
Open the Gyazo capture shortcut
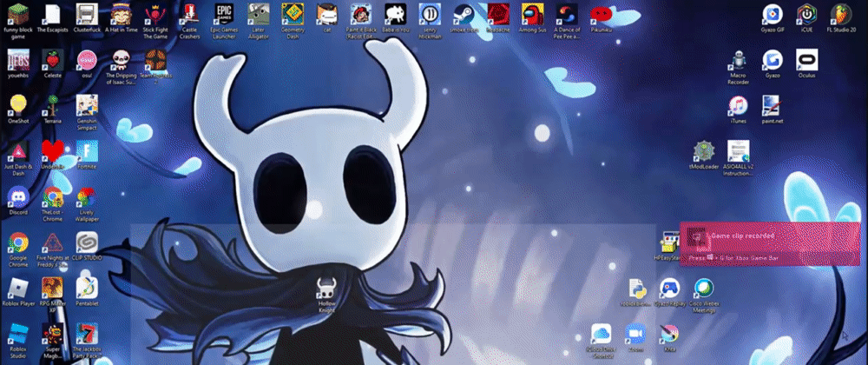point(773,64)
